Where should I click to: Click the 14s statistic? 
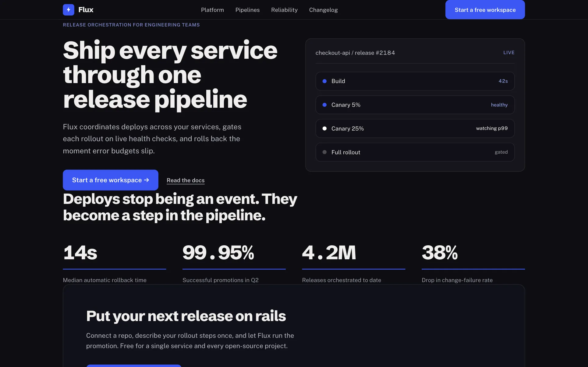point(80,253)
